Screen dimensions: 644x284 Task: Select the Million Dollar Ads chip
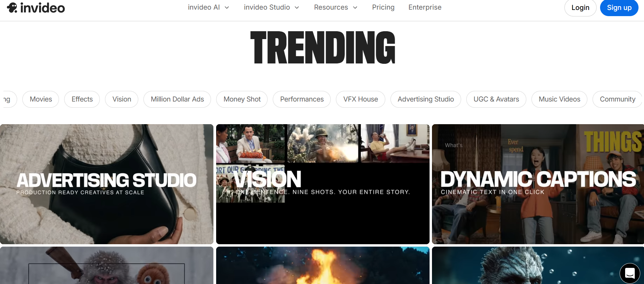click(177, 99)
